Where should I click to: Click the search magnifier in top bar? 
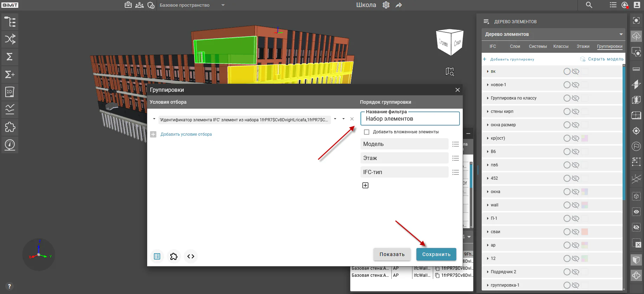pyautogui.click(x=589, y=5)
